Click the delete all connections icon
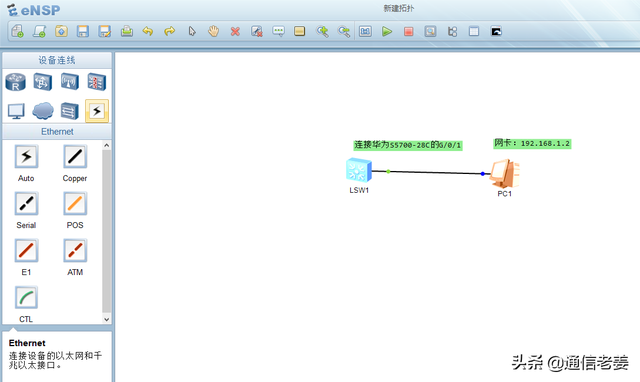 click(x=257, y=31)
